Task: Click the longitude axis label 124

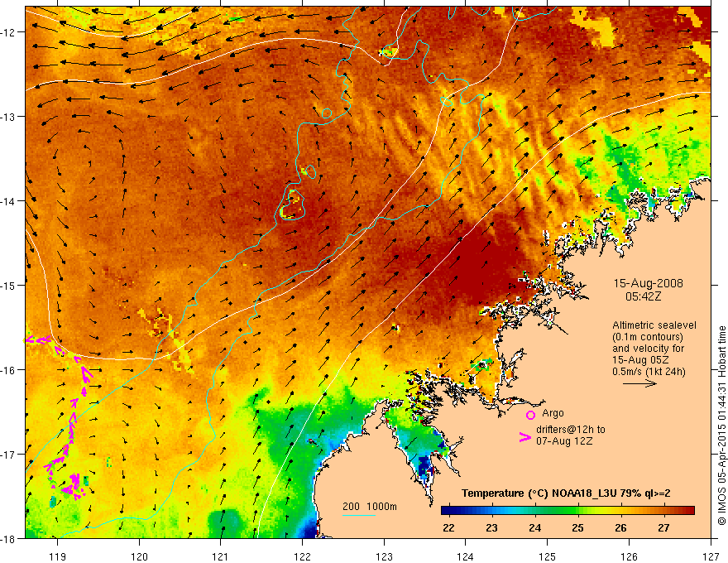Action: 466,556
